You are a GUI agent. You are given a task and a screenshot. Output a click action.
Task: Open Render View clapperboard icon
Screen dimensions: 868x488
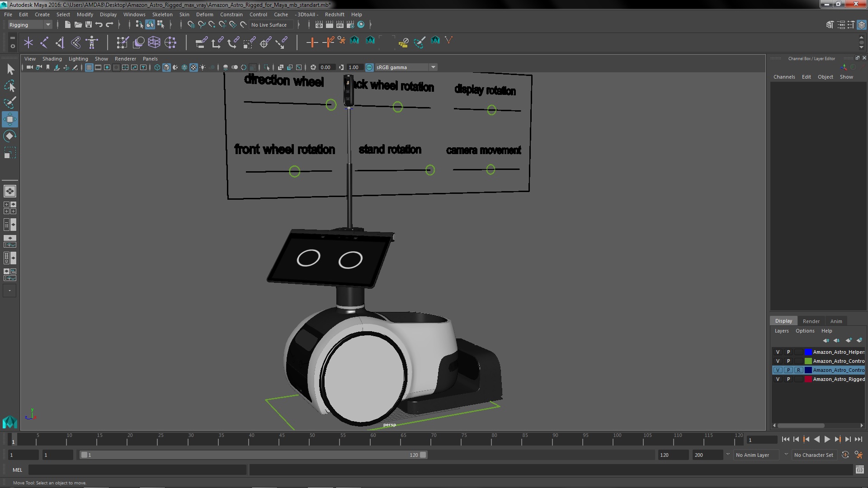tap(319, 24)
